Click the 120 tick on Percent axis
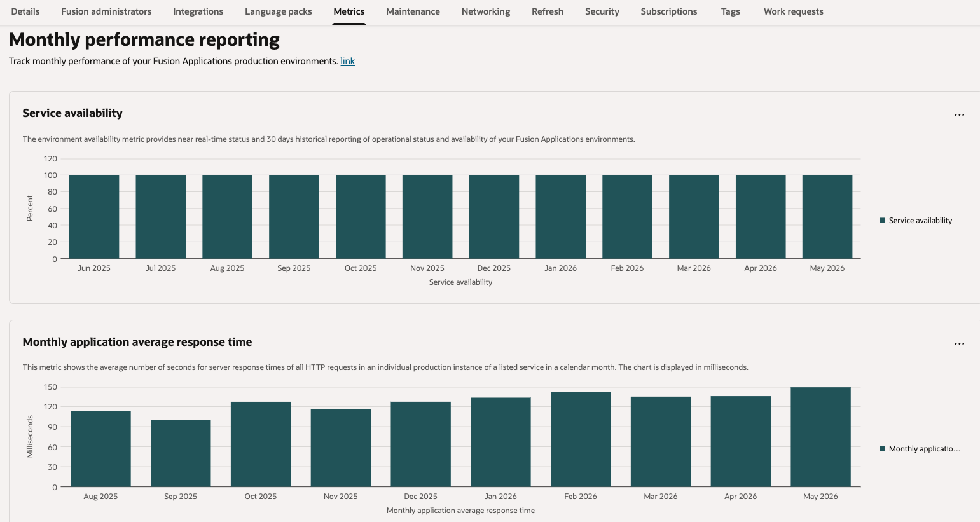 (x=50, y=159)
